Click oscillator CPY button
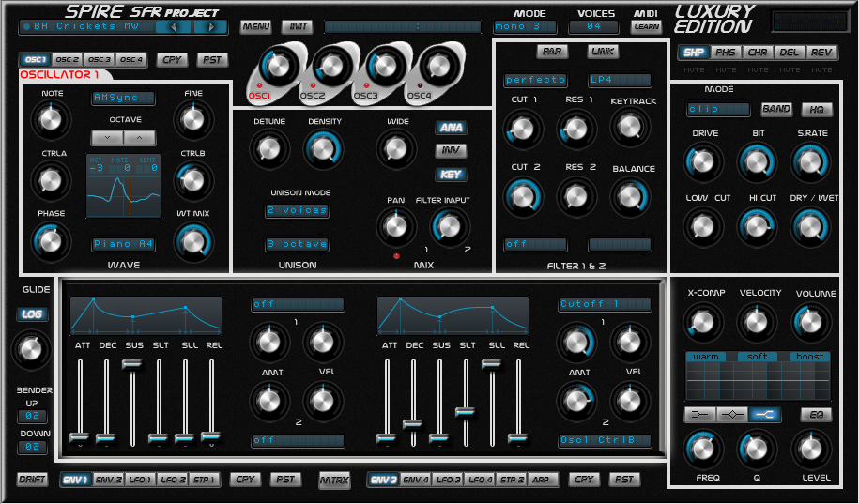The height and width of the screenshot is (504, 859). [172, 59]
